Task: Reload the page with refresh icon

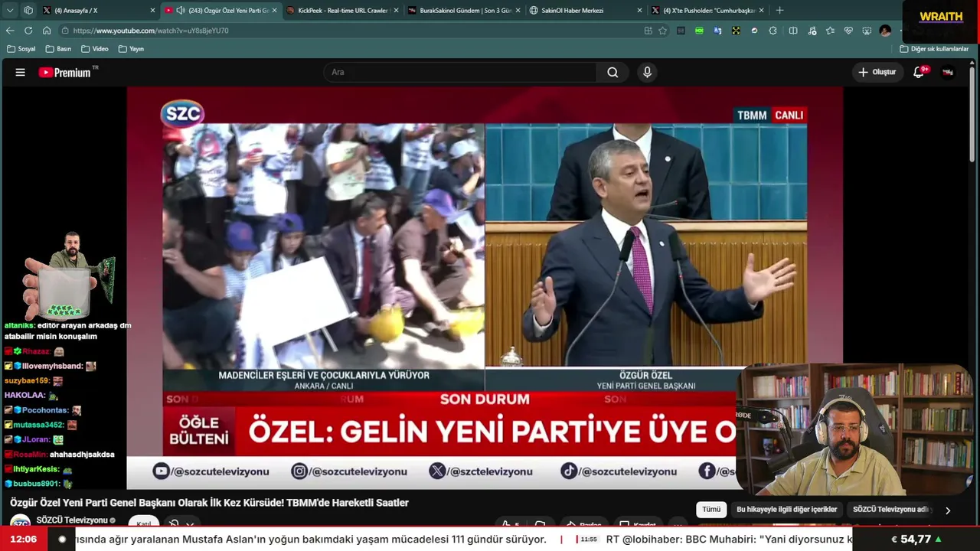Action: pos(28,31)
